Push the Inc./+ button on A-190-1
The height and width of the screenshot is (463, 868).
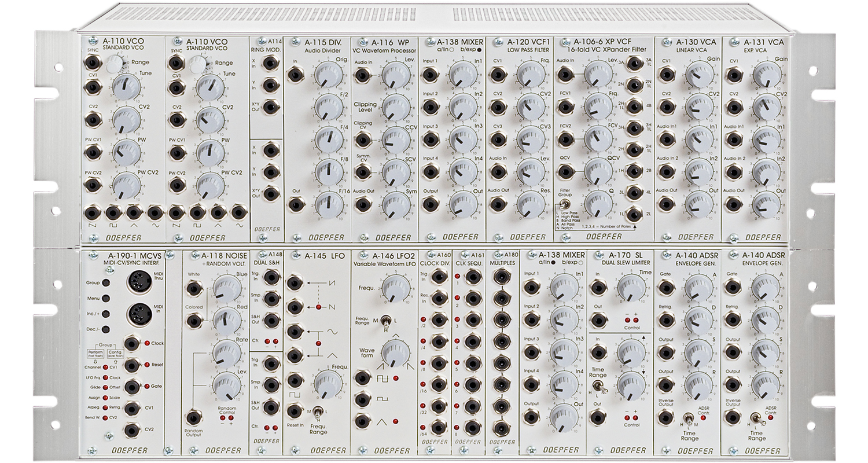pyautogui.click(x=106, y=314)
